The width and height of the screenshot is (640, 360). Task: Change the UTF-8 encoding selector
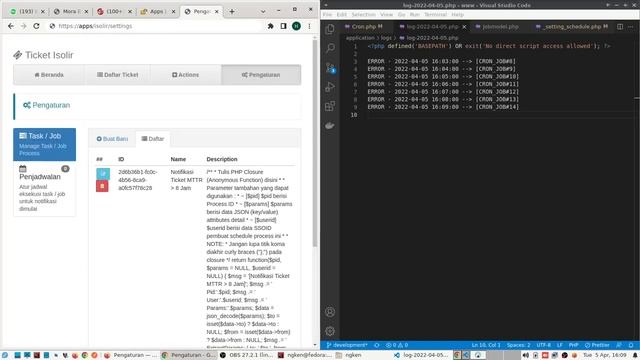[x=544, y=345]
